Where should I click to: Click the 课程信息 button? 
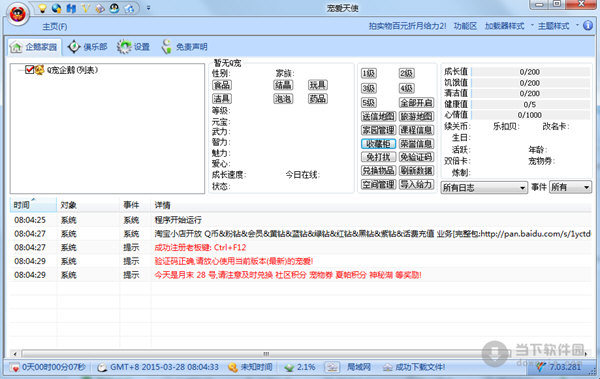click(x=416, y=130)
